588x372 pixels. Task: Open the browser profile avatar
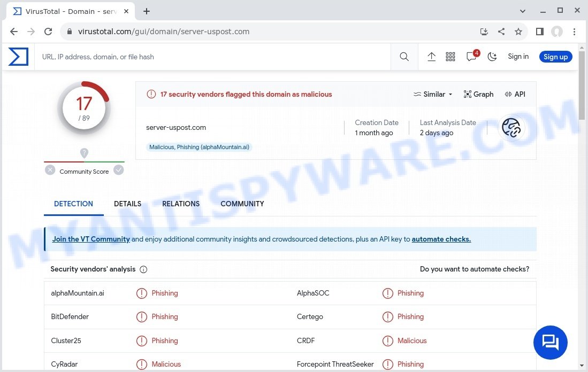[x=557, y=32]
